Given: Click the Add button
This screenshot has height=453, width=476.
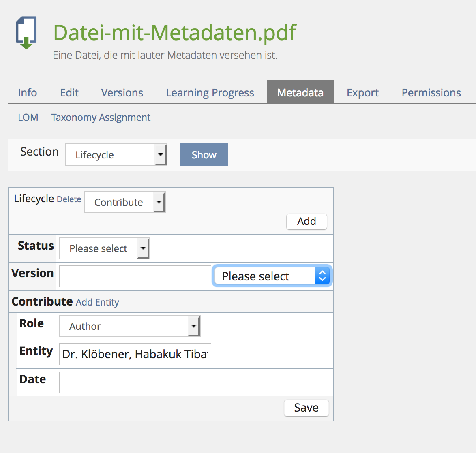Looking at the screenshot, I should click(x=307, y=221).
